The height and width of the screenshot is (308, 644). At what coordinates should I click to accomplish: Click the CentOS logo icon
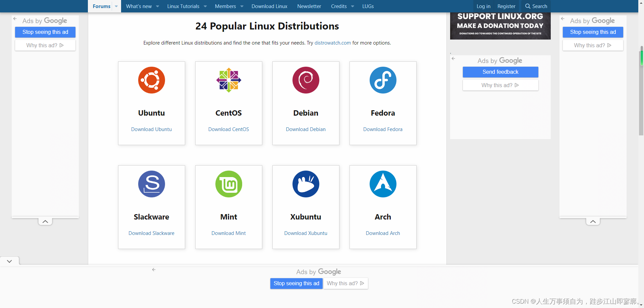click(228, 80)
